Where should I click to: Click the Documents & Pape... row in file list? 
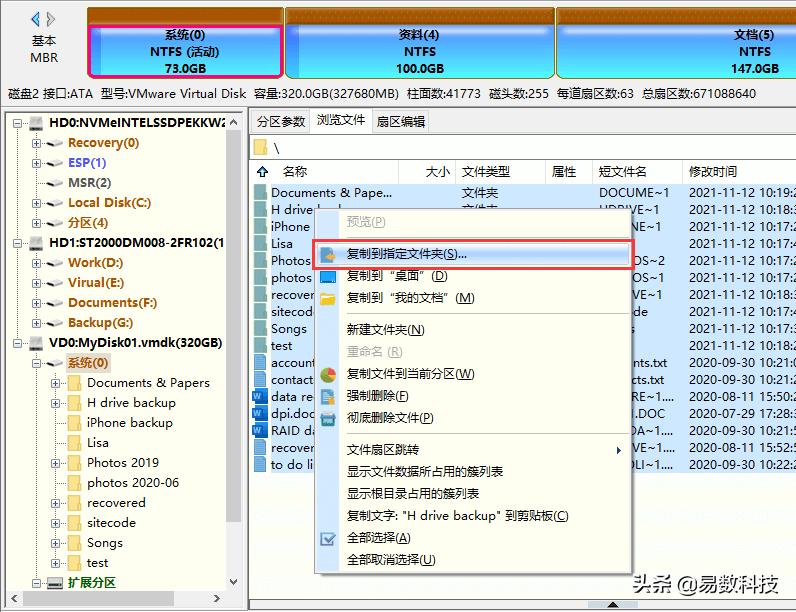(525, 193)
